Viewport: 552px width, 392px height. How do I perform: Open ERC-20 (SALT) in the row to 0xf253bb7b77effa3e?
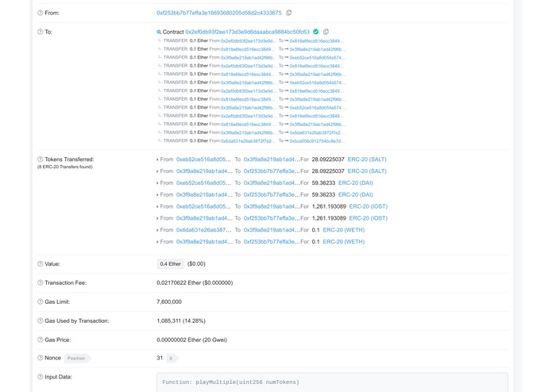[x=367, y=171]
